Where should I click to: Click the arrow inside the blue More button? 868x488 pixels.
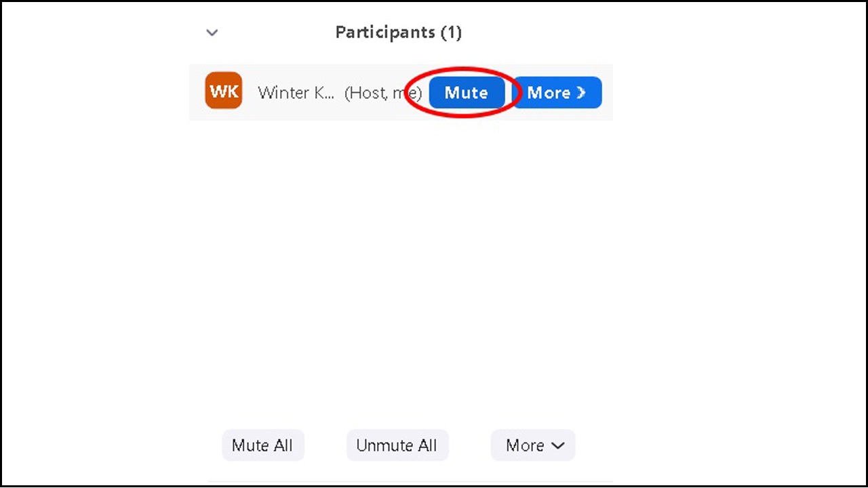tap(581, 93)
